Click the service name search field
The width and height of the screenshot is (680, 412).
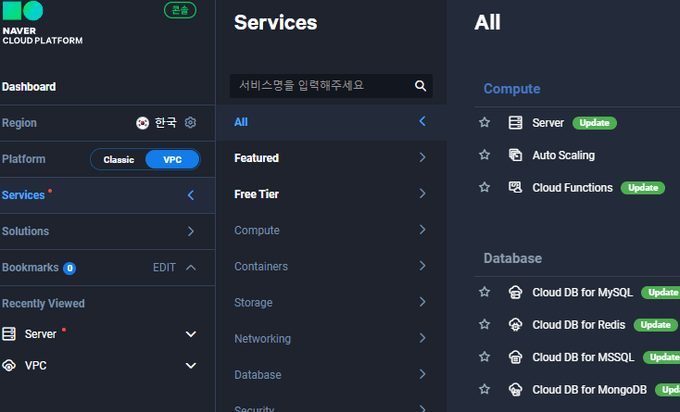click(x=320, y=86)
